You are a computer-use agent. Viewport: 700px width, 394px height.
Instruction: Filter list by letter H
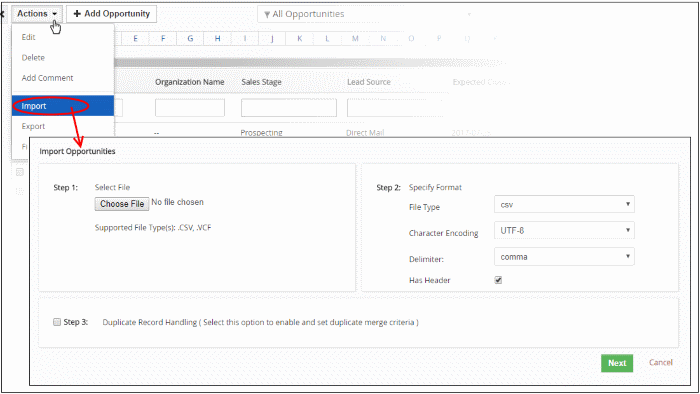click(x=217, y=38)
